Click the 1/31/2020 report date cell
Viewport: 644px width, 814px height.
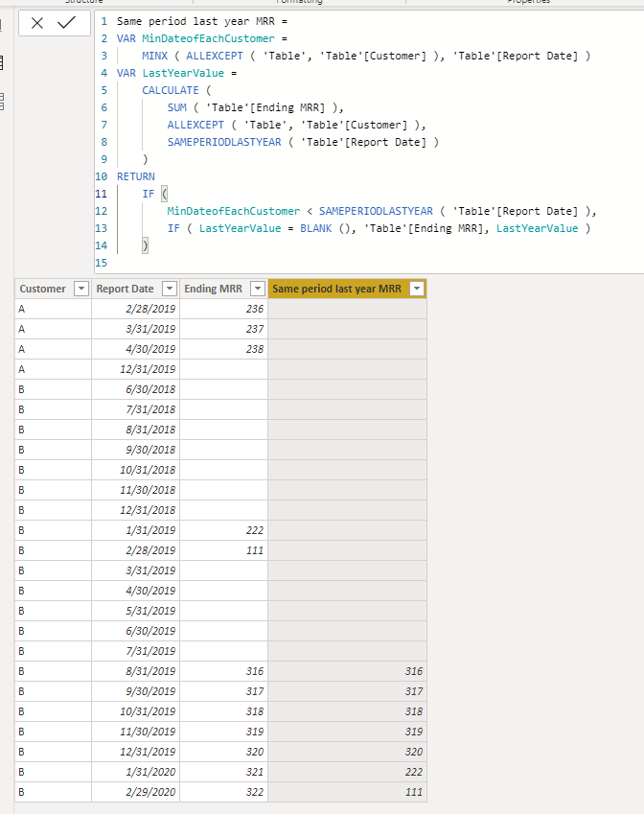click(x=135, y=772)
